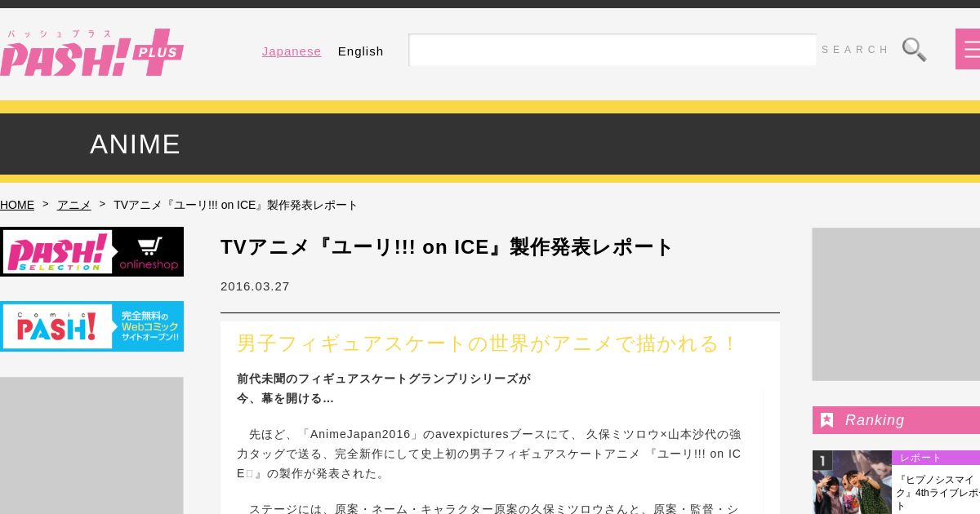Open the Comic PASH! web comic banner

click(91, 326)
